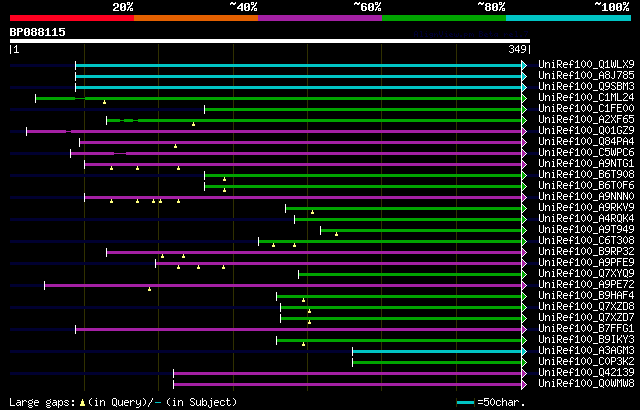Click the purple ~60% legend swatch
This screenshot has height=410, width=640.
coord(320,18)
